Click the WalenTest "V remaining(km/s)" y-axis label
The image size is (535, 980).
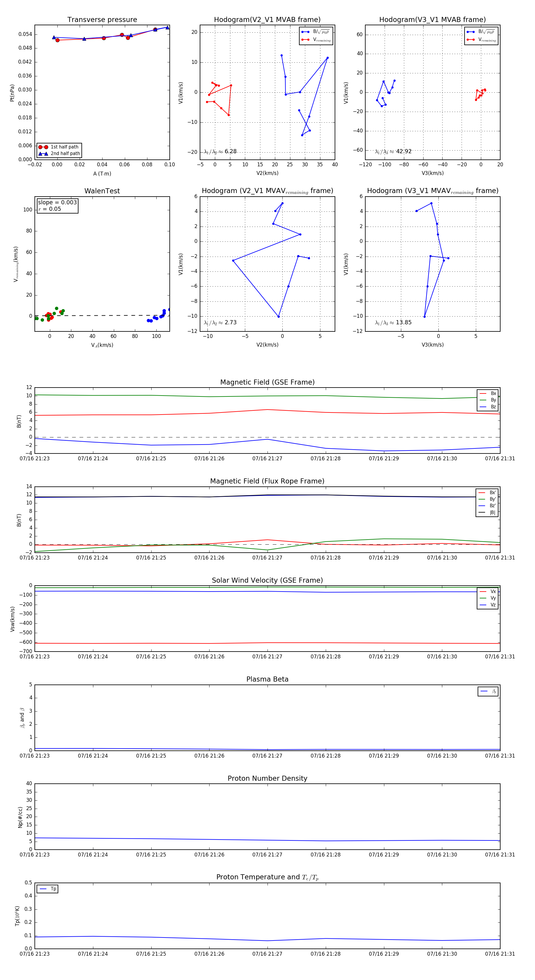pos(16,264)
